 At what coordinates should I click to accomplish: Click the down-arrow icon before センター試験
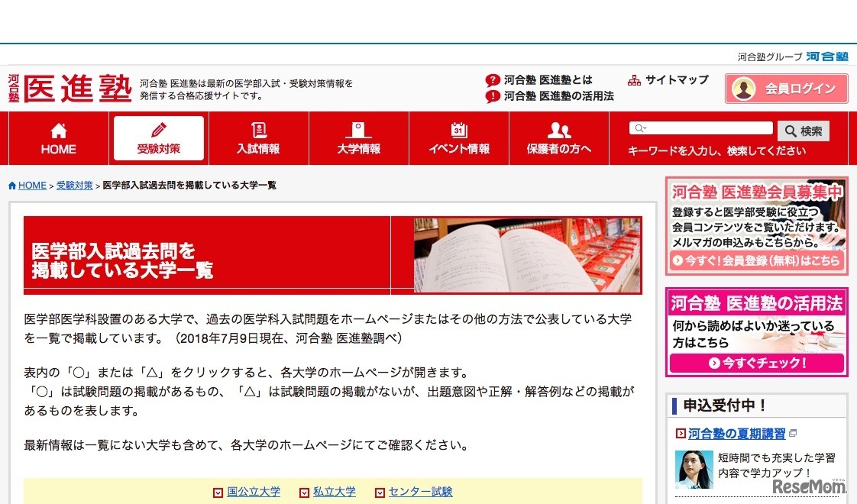380,493
